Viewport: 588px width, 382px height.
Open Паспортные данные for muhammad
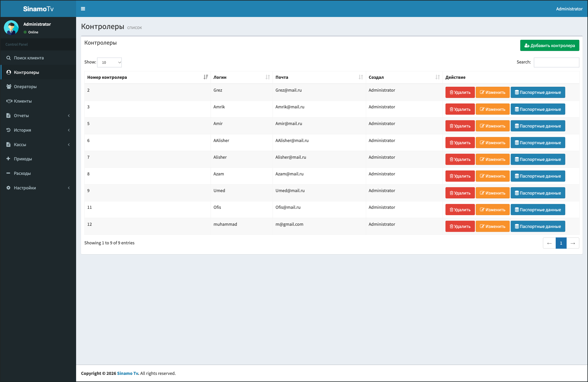click(x=538, y=226)
